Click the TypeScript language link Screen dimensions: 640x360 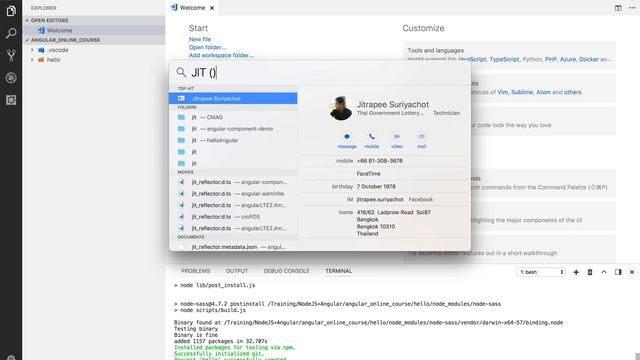(504, 59)
